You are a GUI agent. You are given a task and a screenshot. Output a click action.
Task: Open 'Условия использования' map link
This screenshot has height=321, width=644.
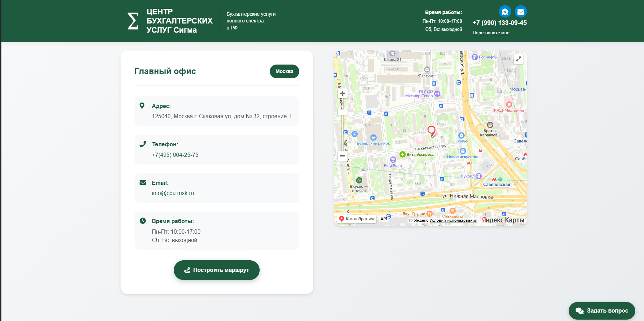[453, 220]
